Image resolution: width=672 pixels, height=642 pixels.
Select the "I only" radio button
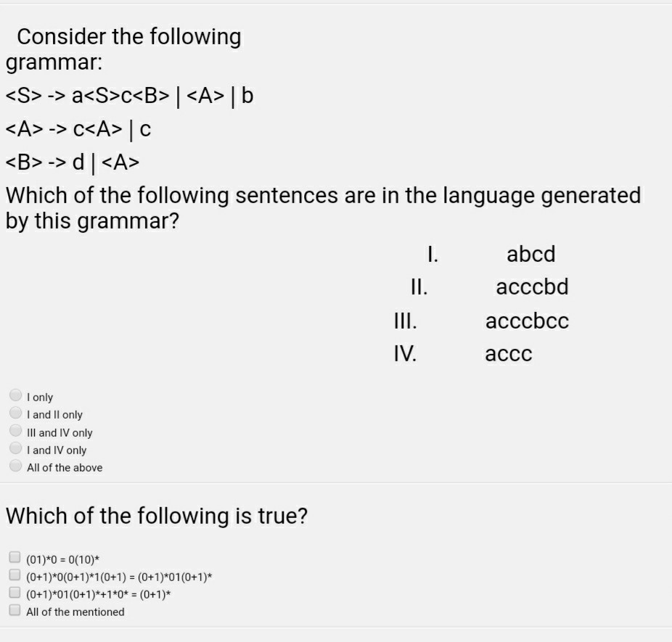pos(15,394)
